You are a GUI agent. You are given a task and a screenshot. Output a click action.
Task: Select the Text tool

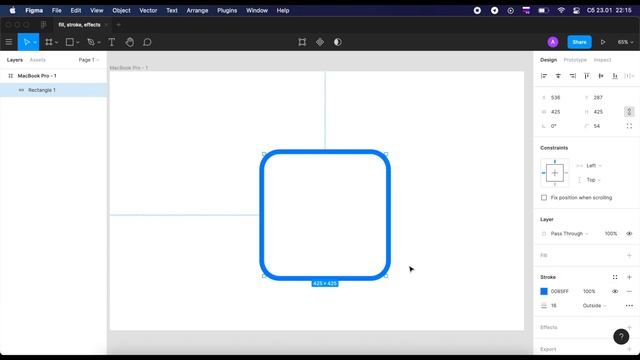(x=111, y=42)
